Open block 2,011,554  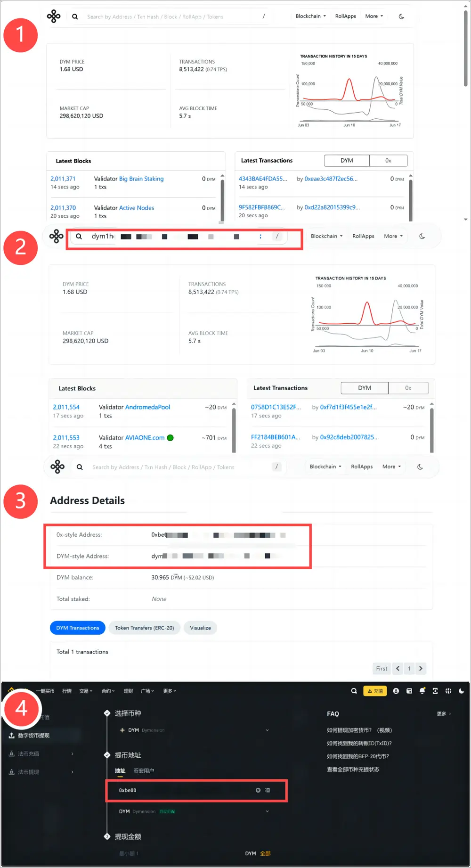(x=66, y=407)
